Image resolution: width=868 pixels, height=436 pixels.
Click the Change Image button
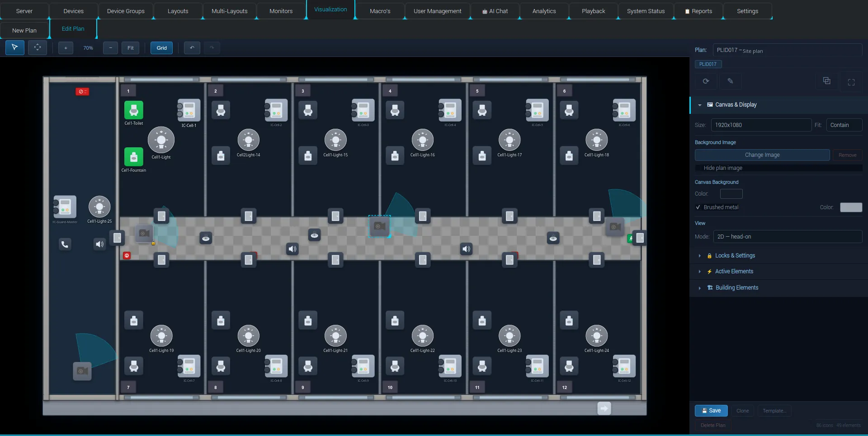762,155
